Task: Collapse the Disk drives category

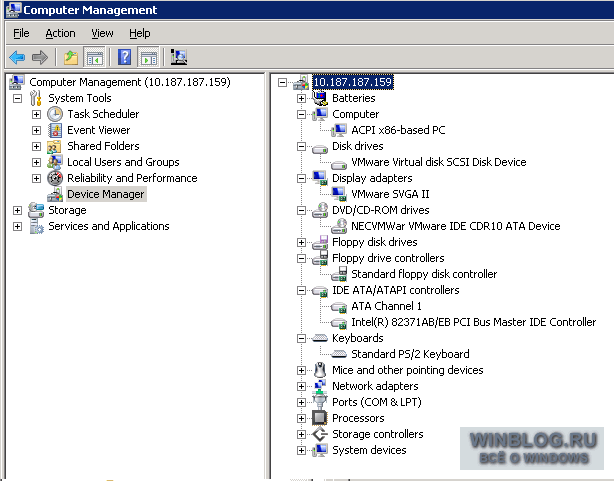Action: coord(301,146)
